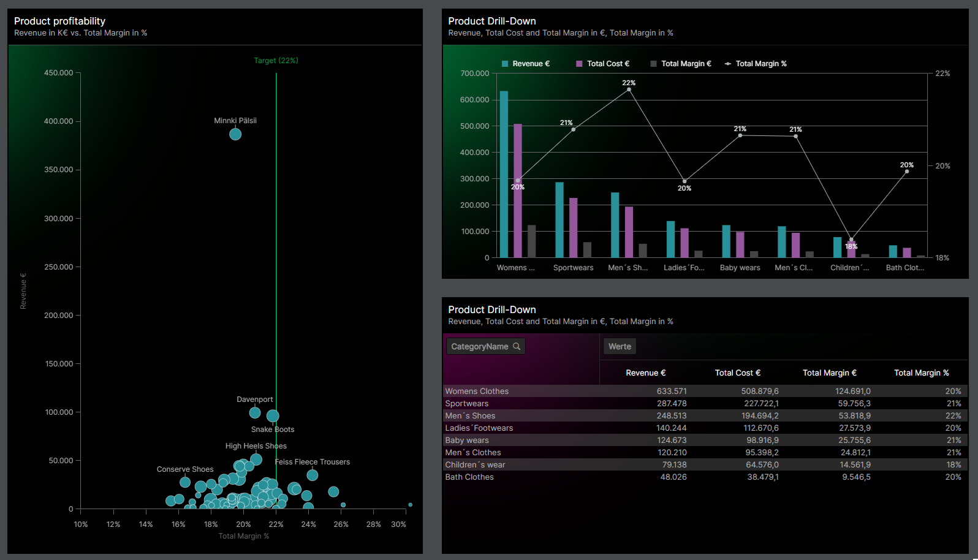
Task: Click Sportwears purple total cost bar
Action: (x=573, y=227)
